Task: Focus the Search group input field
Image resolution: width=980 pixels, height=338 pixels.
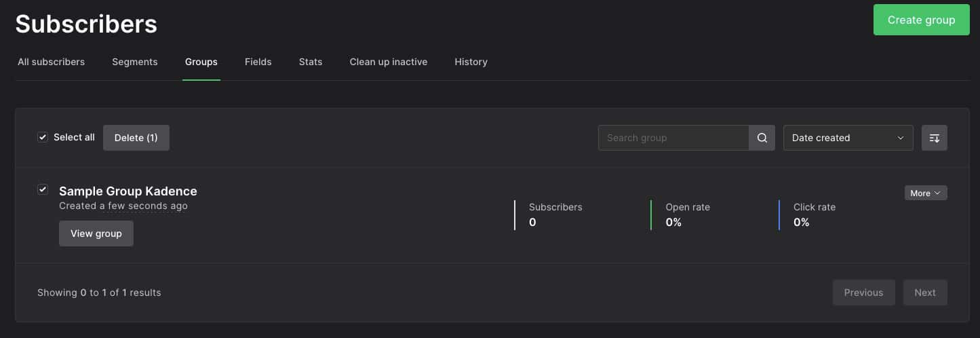Action: pyautogui.click(x=673, y=138)
